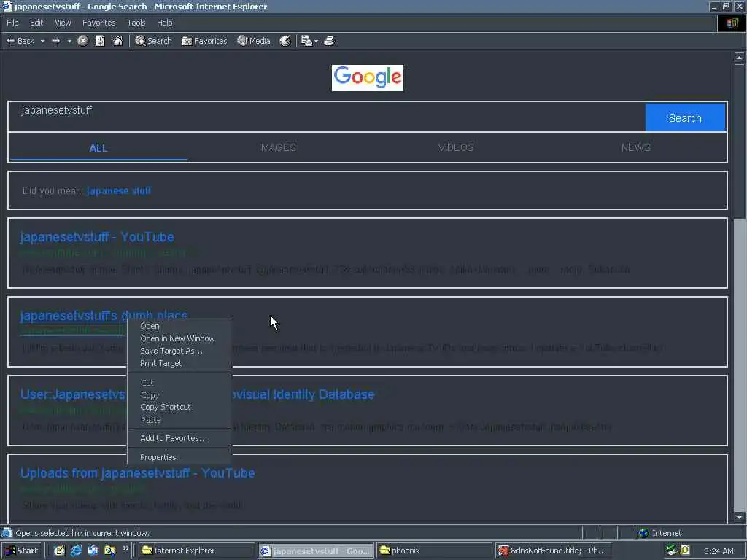
Task: Switch to the phoenix folder taskbar button
Action: 435,551
